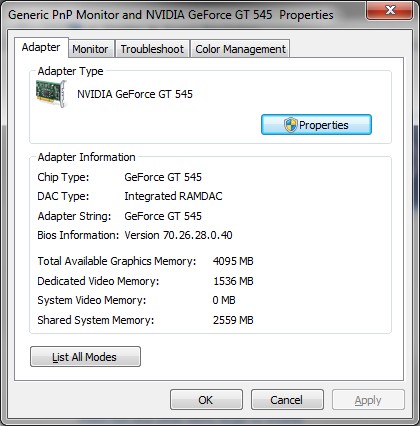Open the Troubleshoot tab

(152, 49)
